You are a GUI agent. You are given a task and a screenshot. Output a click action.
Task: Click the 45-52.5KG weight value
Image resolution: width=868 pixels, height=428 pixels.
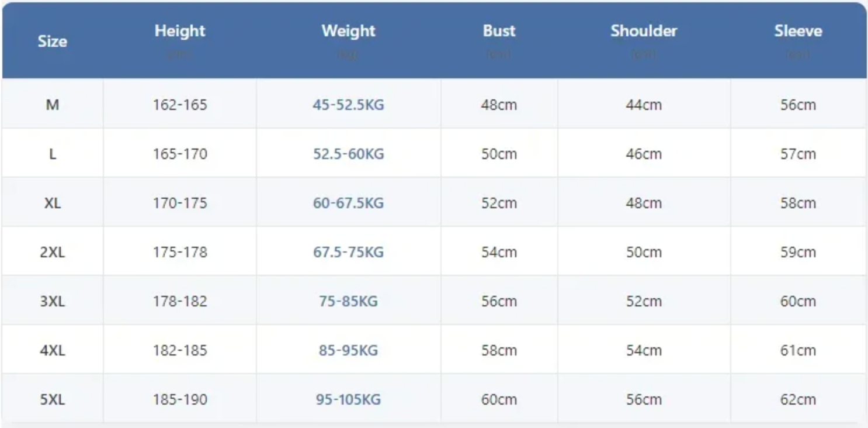[x=348, y=105]
